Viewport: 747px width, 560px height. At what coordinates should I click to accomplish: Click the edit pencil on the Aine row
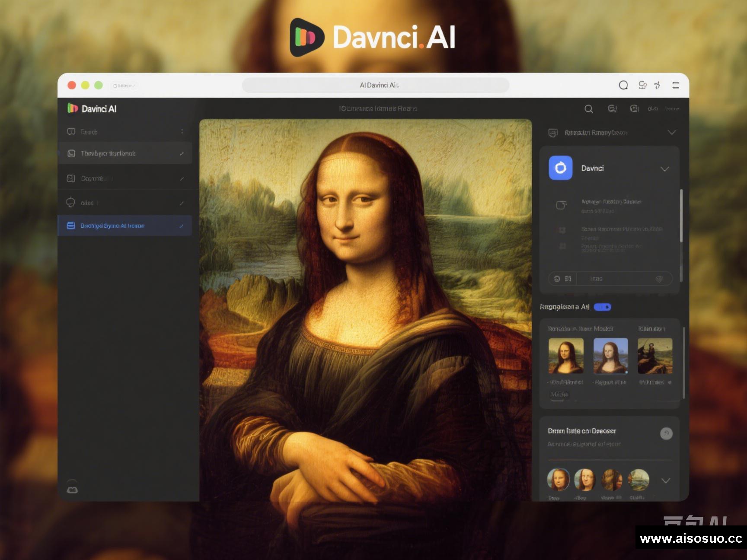click(x=182, y=203)
